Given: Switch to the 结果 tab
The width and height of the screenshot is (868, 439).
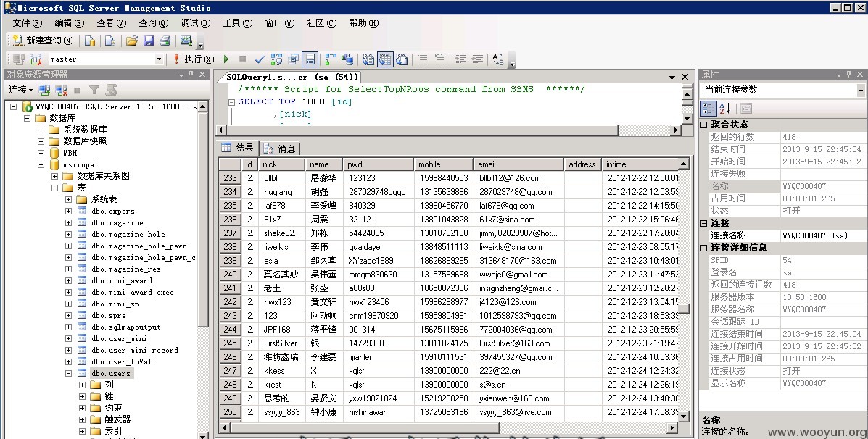Looking at the screenshot, I should [237, 148].
